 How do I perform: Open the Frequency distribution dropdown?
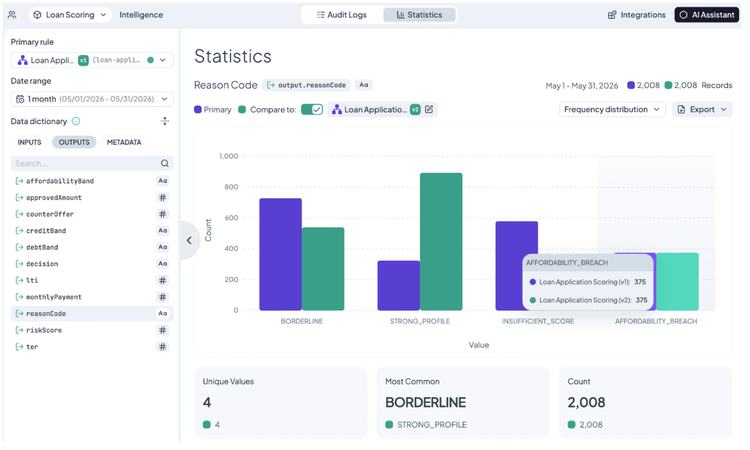coord(612,110)
